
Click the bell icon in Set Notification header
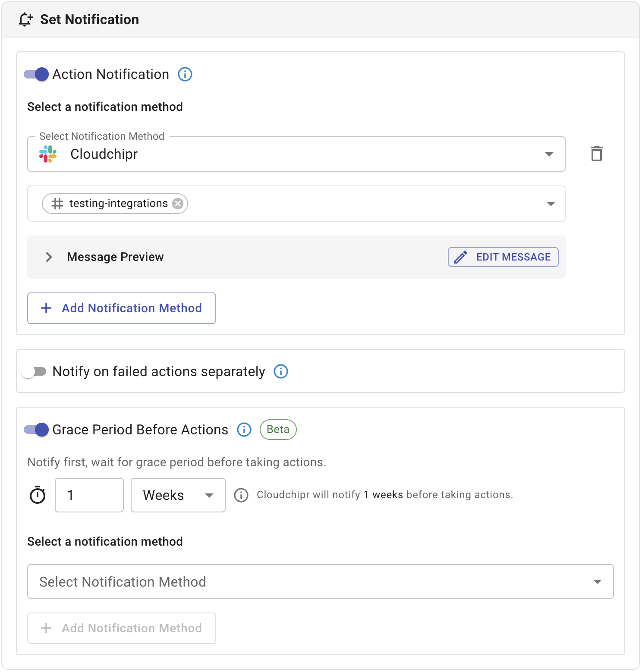tap(25, 19)
